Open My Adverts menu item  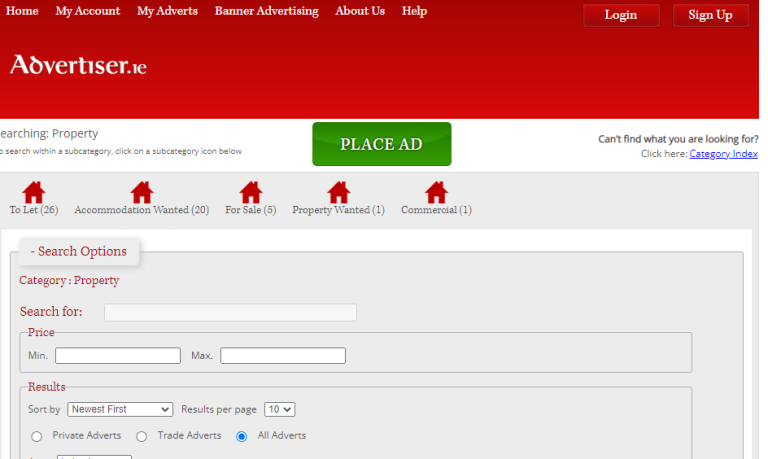168,11
